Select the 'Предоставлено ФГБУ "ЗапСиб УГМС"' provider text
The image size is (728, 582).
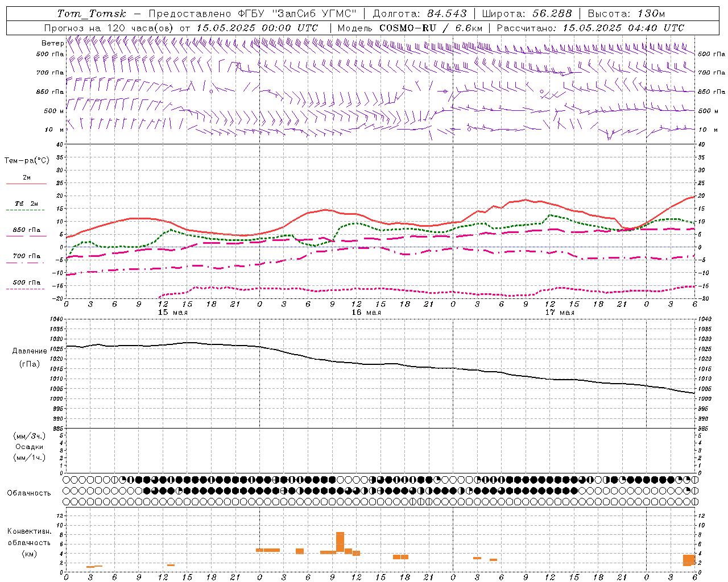[253, 14]
